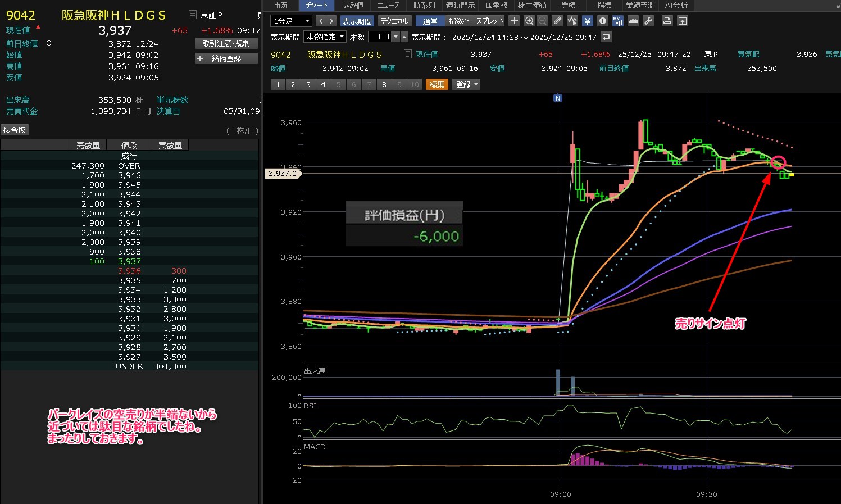This screenshot has height=504, width=841.
Task: Click the printer icon
Action: 667,21
